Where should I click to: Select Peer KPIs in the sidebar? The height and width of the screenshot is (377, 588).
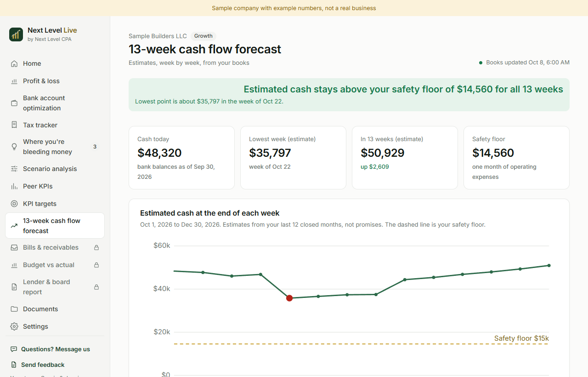(55, 186)
